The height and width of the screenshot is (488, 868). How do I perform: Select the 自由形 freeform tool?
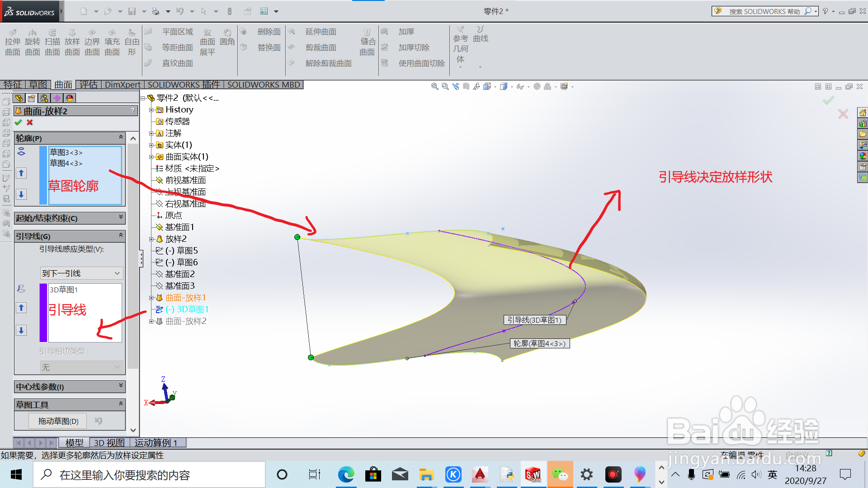pos(132,42)
